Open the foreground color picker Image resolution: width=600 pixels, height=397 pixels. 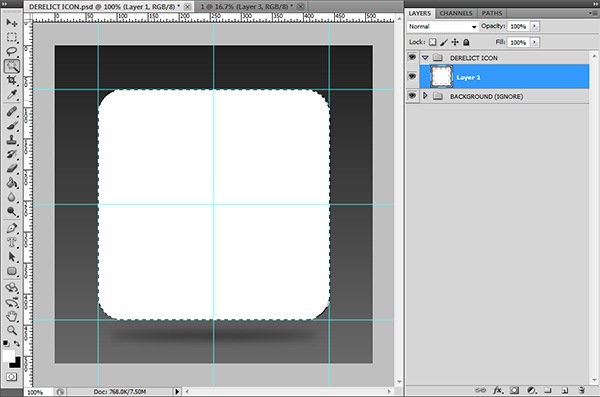click(x=8, y=356)
